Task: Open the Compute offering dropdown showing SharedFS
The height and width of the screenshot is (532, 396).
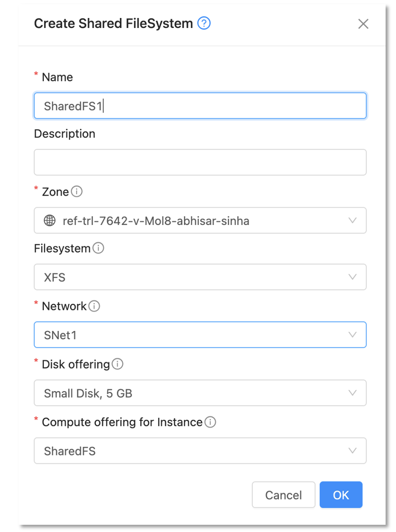Action: click(200, 451)
